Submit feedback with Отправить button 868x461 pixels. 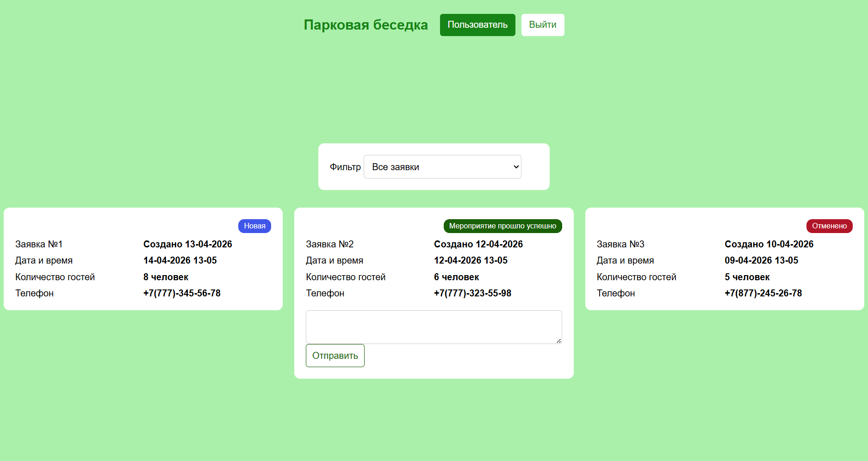(x=335, y=356)
